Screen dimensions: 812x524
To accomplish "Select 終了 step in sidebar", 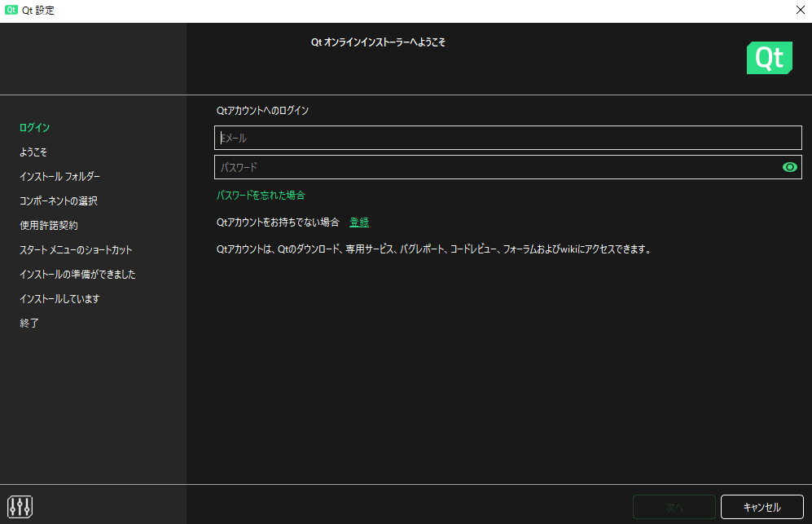I will coord(29,324).
